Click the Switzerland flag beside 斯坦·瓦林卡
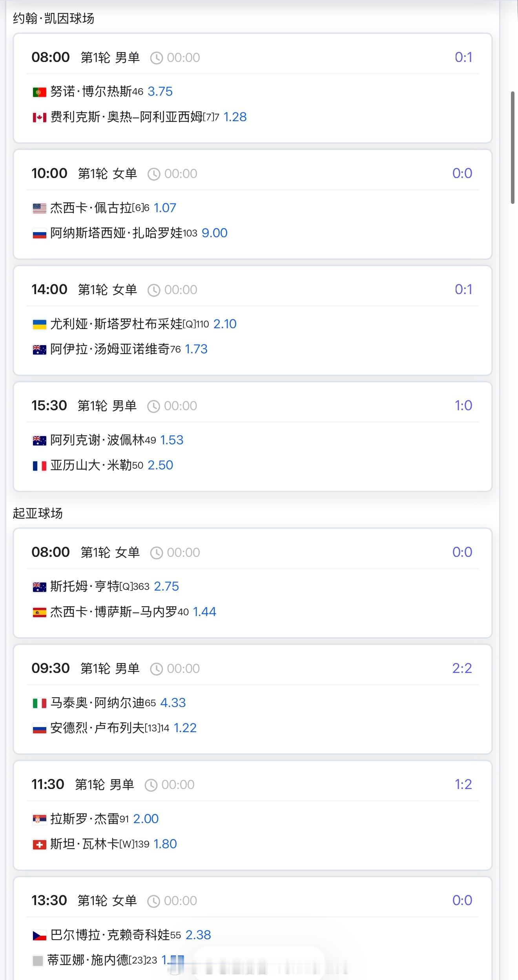This screenshot has width=518, height=980. [x=39, y=844]
